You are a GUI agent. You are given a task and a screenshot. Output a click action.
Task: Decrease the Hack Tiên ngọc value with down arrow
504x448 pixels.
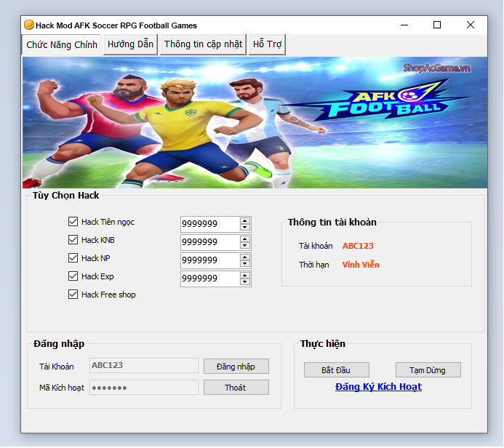point(245,228)
